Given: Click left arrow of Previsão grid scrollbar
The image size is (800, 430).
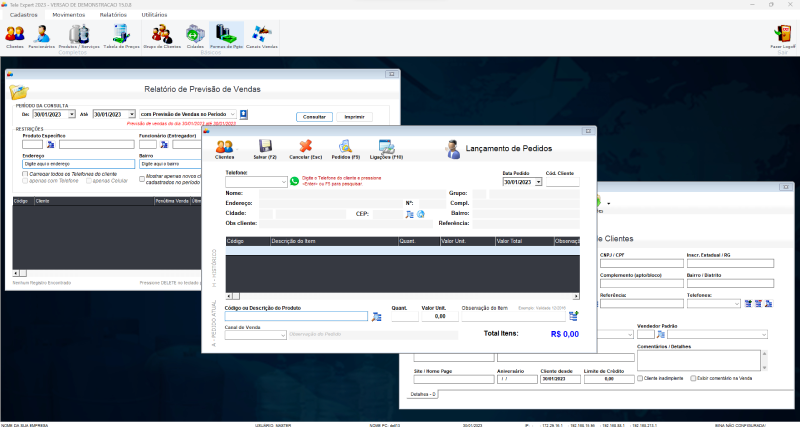Looking at the screenshot, I should click(16, 273).
